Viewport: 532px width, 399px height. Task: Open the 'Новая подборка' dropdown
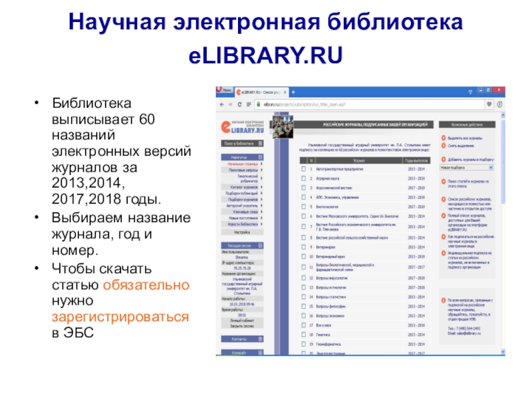pyautogui.click(x=467, y=168)
